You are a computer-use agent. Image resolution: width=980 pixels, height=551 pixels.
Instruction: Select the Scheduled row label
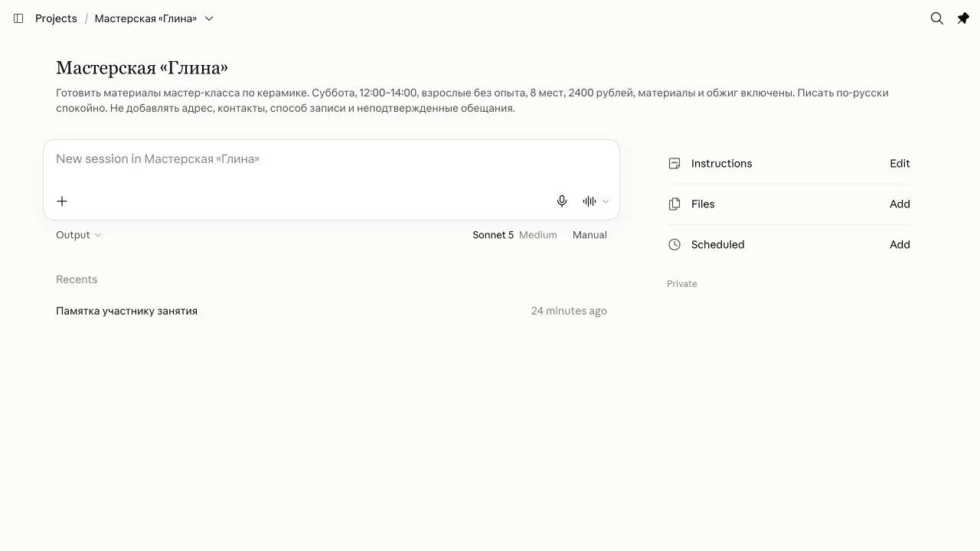tap(717, 245)
